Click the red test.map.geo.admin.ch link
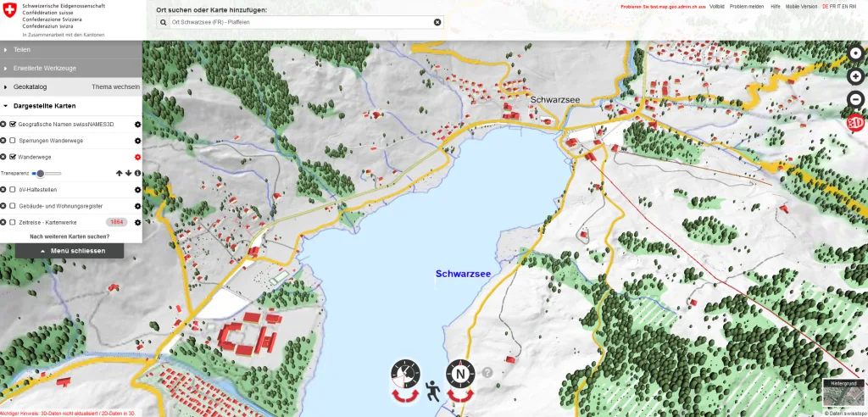This screenshot has width=868, height=417. [x=663, y=7]
